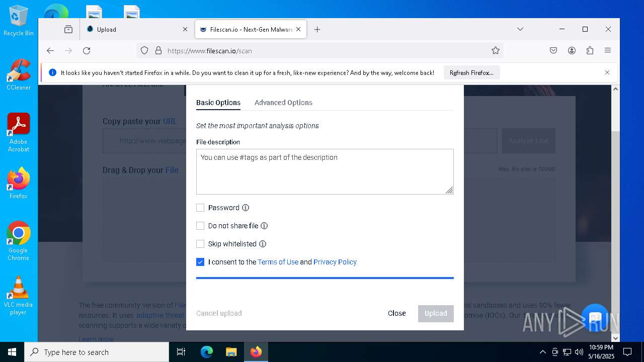Click the Windows taskbar search box

(97, 352)
